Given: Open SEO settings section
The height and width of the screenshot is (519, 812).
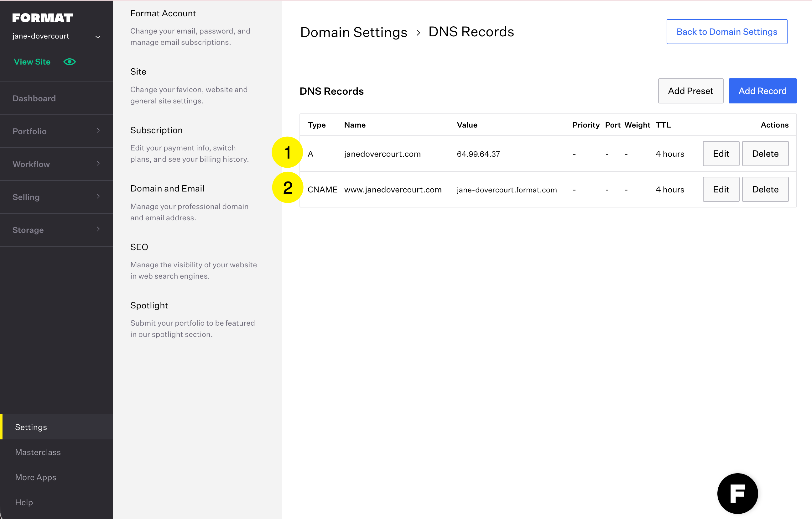Looking at the screenshot, I should 139,247.
